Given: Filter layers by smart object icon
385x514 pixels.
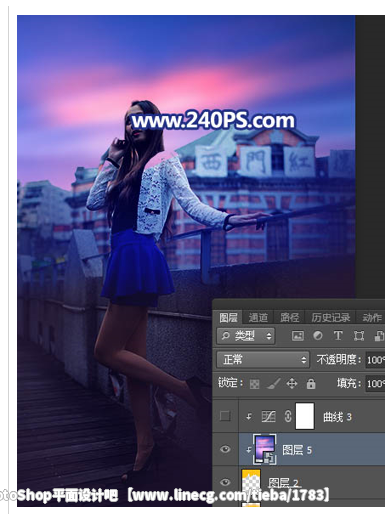Looking at the screenshot, I should 379,336.
